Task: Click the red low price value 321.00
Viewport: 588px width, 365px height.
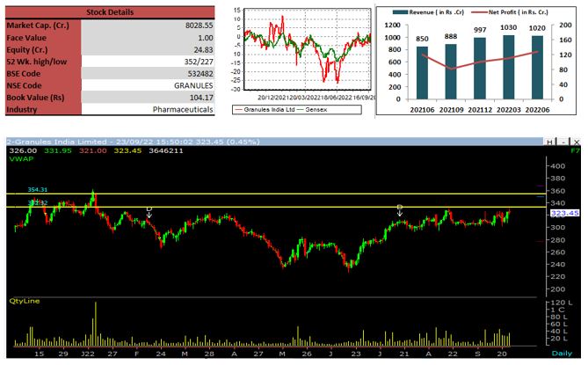Action: pos(92,150)
